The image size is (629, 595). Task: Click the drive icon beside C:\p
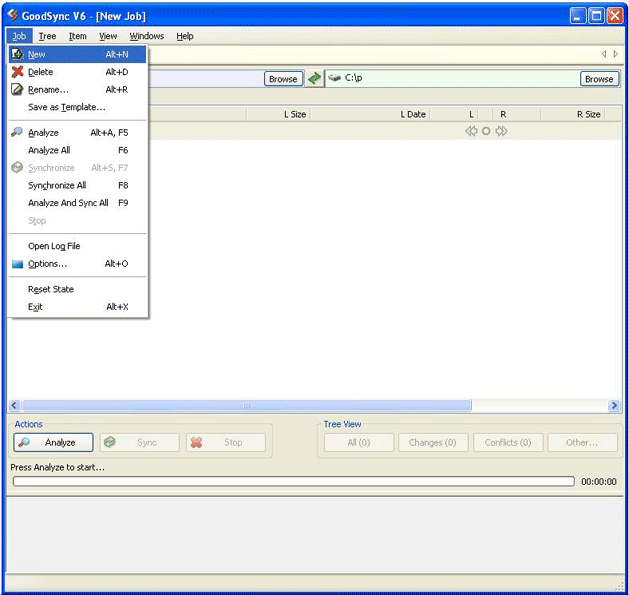click(334, 78)
